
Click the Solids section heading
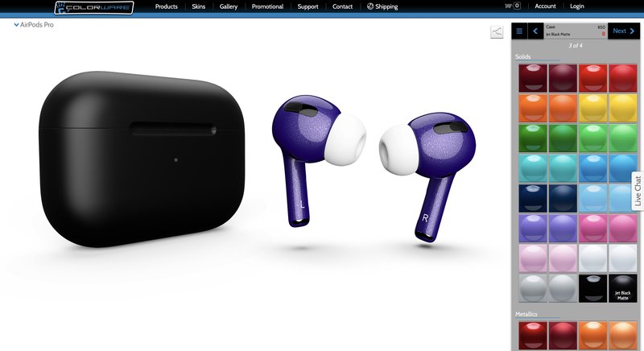(x=522, y=56)
